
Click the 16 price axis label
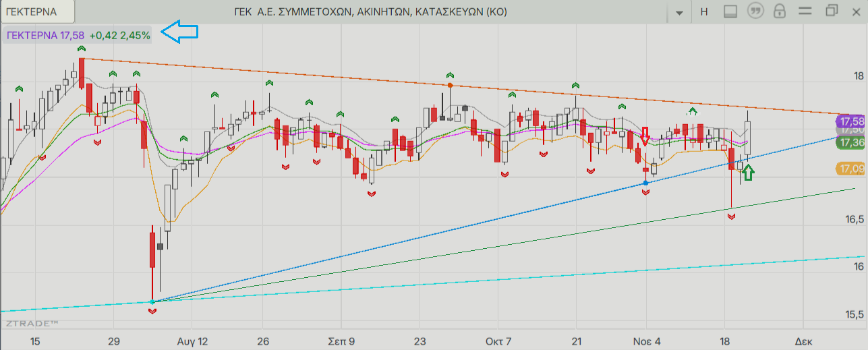859,267
